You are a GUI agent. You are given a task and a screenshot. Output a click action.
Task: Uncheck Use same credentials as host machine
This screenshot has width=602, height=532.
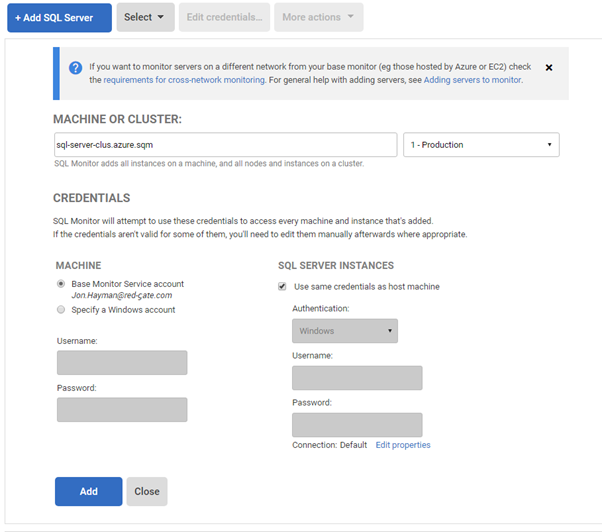click(283, 287)
